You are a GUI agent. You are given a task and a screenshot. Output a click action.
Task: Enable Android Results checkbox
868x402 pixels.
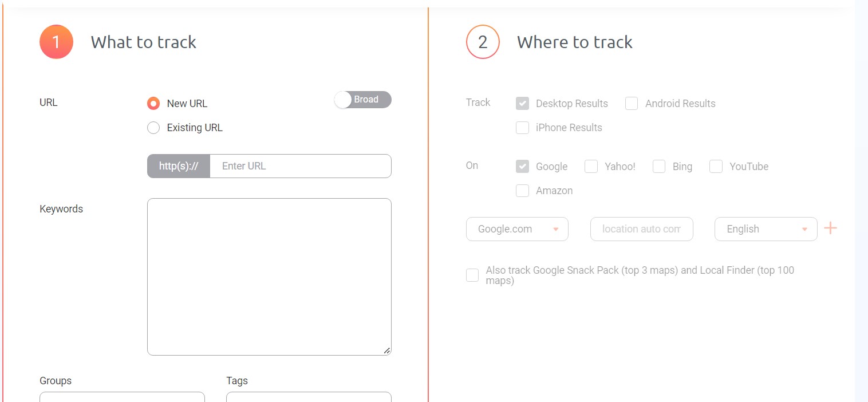click(632, 104)
